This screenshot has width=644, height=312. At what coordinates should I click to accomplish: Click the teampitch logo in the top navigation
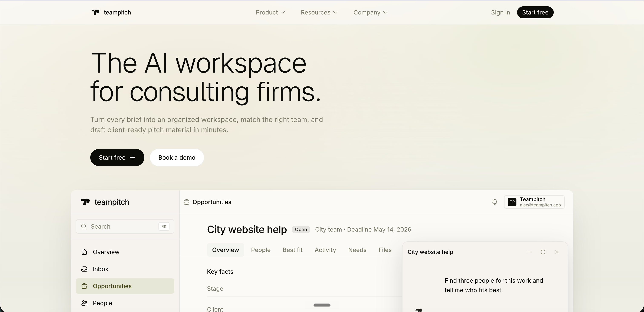click(x=111, y=12)
